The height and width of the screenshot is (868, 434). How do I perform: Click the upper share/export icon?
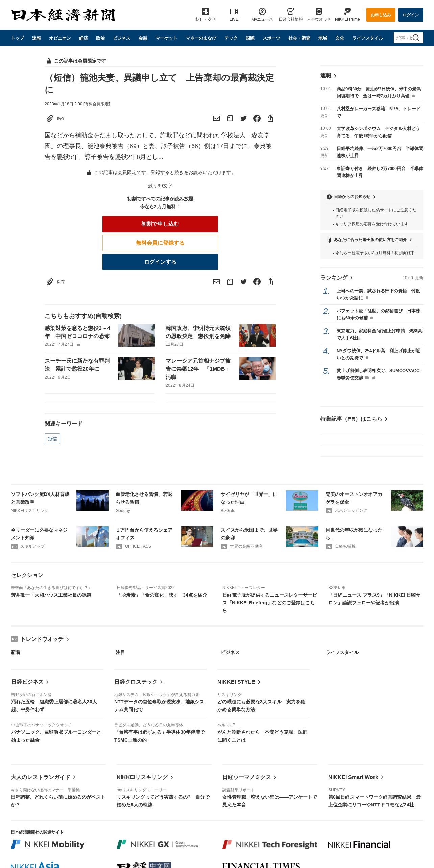click(x=270, y=118)
